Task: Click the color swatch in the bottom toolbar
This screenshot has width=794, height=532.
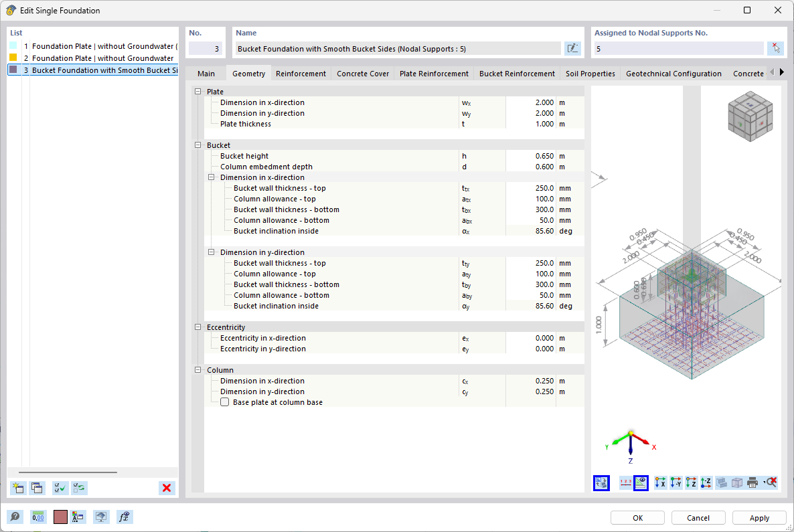Action: [60, 517]
